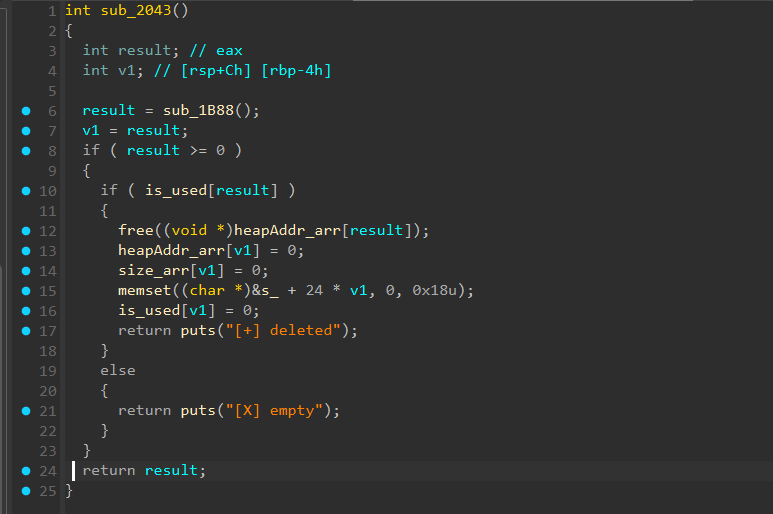Click breakpoint marker on line 10

(27, 191)
